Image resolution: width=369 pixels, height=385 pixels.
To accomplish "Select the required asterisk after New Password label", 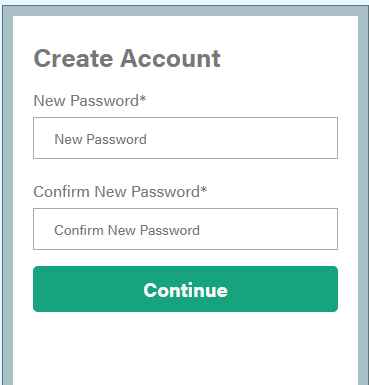I will pos(143,99).
